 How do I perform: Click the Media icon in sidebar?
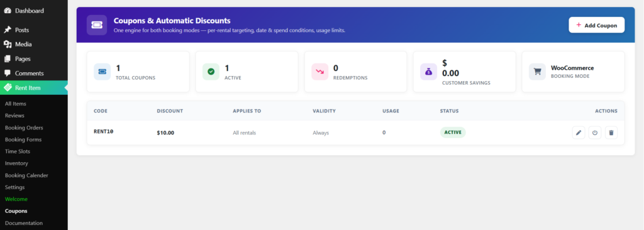(8, 45)
